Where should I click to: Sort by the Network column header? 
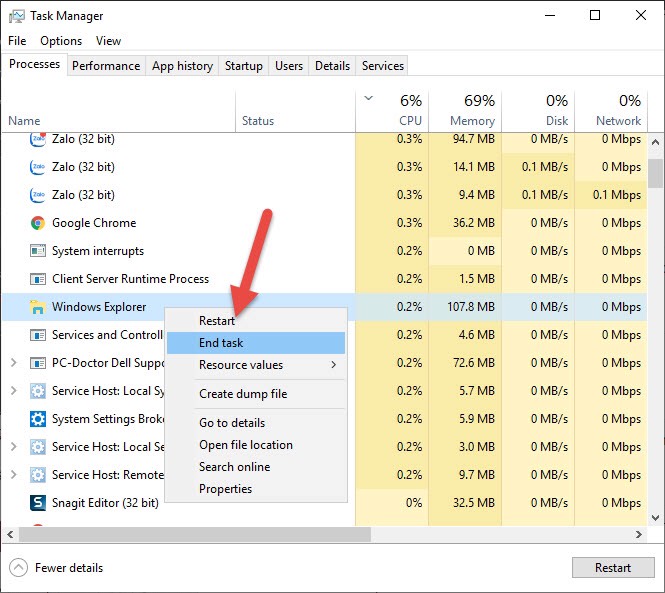pyautogui.click(x=611, y=111)
